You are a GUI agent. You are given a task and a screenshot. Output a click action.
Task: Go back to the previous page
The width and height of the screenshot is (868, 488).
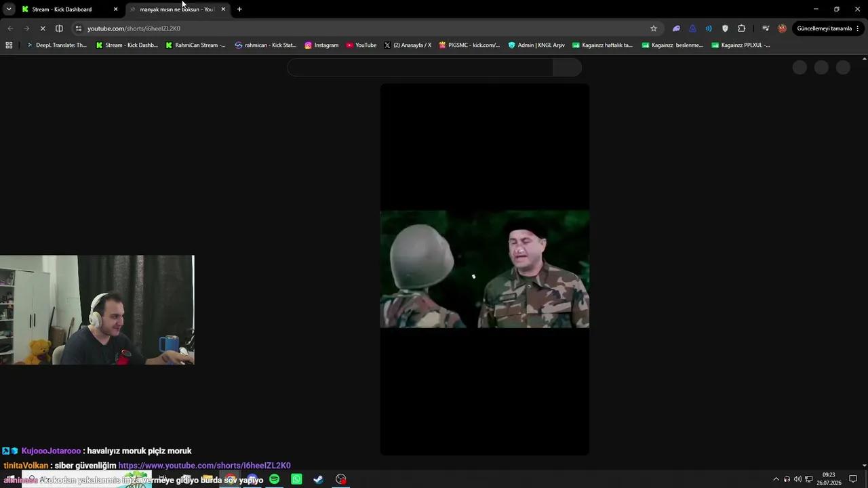tap(10, 28)
